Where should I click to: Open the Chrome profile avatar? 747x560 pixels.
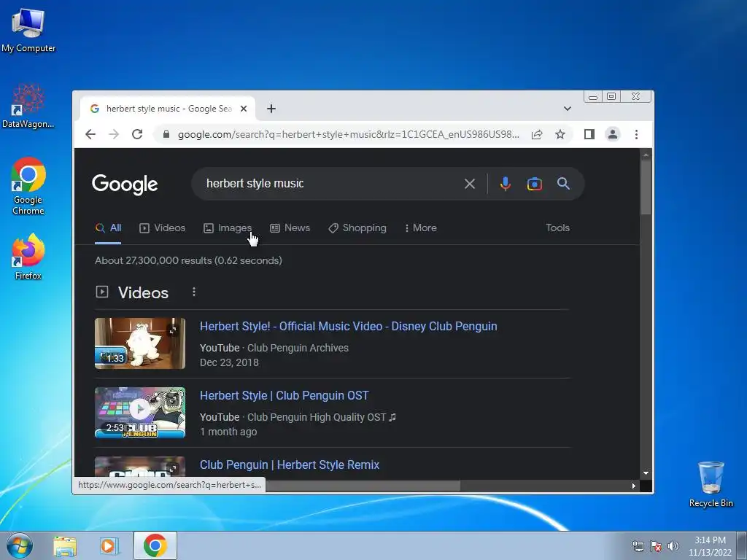point(613,134)
